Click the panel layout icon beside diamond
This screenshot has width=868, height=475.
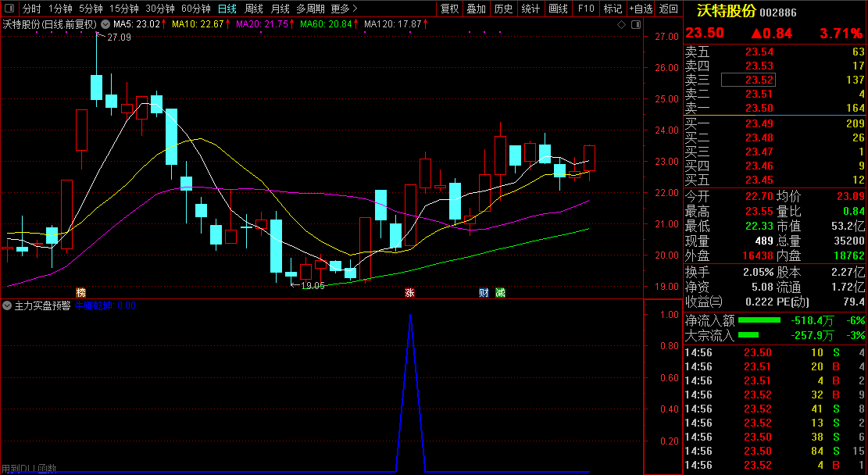tap(634, 24)
